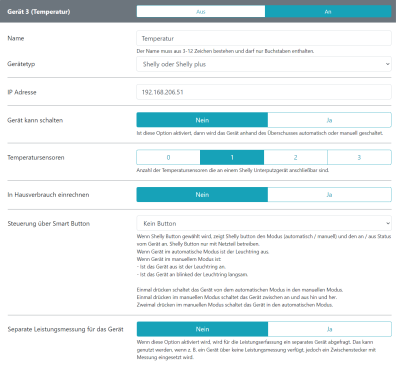
Task: Edit the Name field containing Temperatur
Action: coord(264,38)
